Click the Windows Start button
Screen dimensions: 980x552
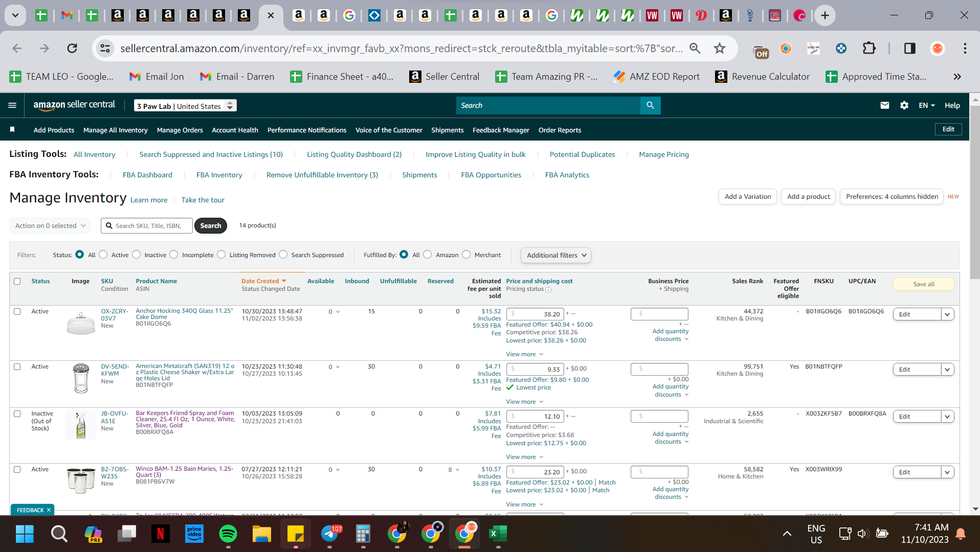point(25,534)
